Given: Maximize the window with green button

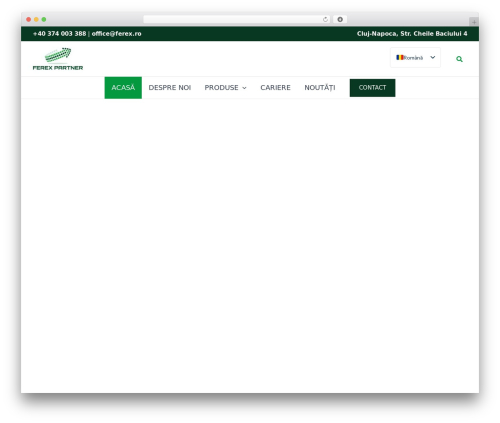Looking at the screenshot, I should [44, 20].
